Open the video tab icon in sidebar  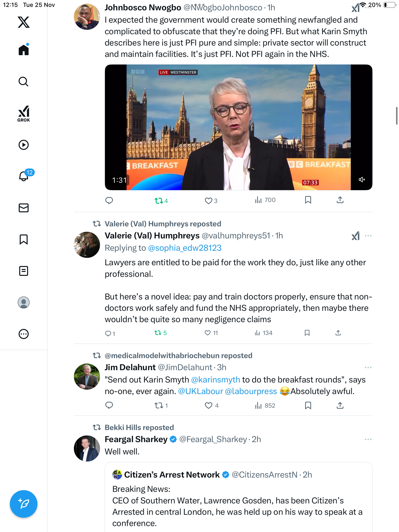click(24, 145)
